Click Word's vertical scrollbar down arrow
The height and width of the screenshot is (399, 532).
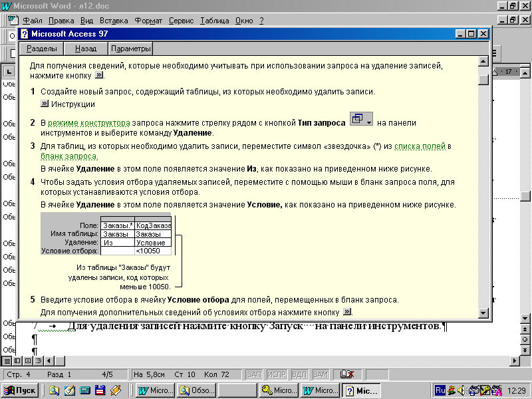pyautogui.click(x=525, y=319)
